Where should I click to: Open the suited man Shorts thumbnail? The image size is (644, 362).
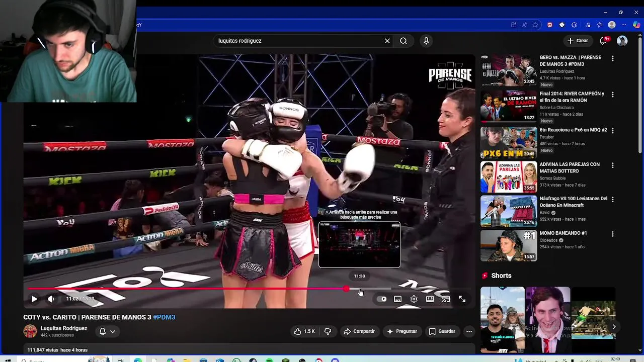548,320
